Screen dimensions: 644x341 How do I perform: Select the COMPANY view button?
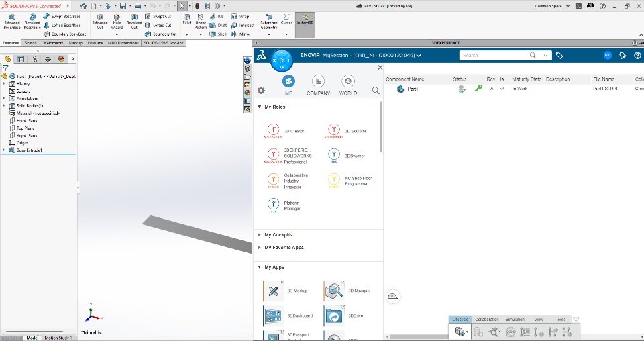tap(318, 85)
